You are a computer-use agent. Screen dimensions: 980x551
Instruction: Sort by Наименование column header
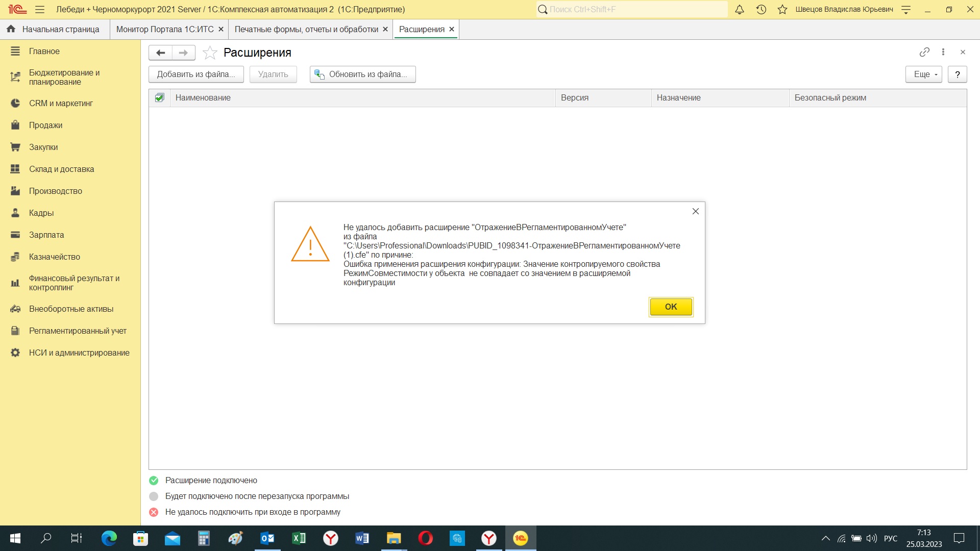click(362, 97)
